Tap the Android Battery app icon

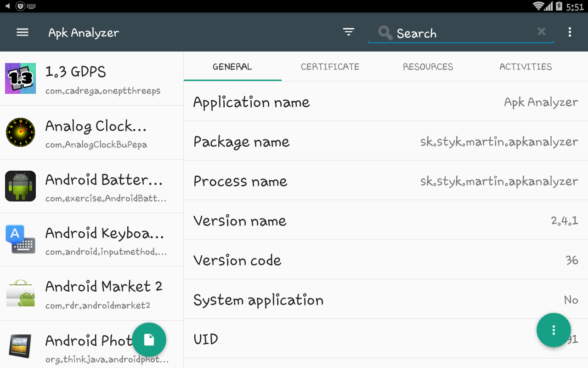click(x=20, y=186)
